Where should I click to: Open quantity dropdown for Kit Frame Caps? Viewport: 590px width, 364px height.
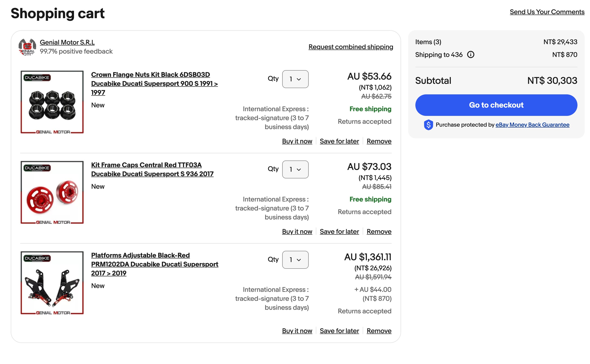295,169
